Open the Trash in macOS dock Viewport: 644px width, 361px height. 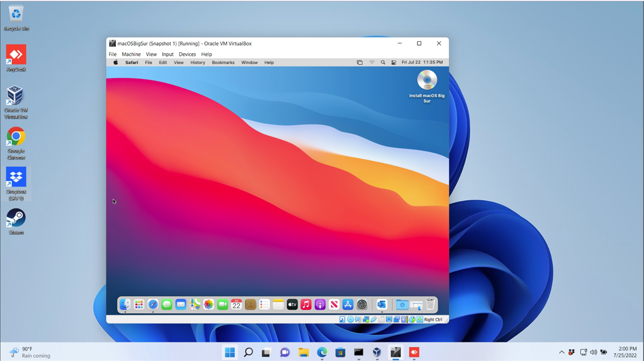(x=430, y=305)
